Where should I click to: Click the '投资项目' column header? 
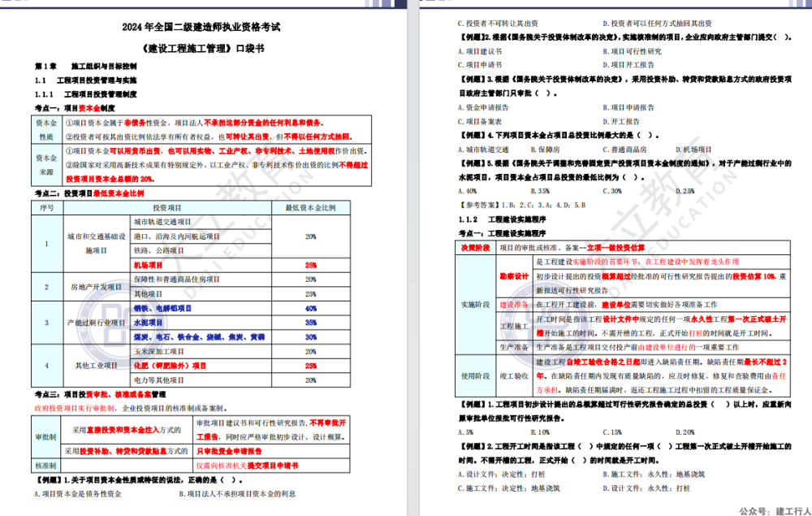[167, 208]
